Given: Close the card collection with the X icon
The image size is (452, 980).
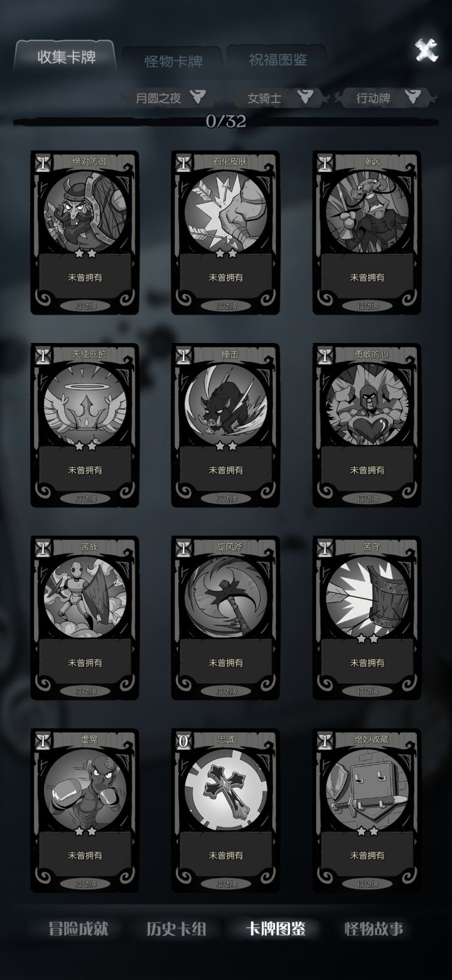Looking at the screenshot, I should click(x=426, y=50).
